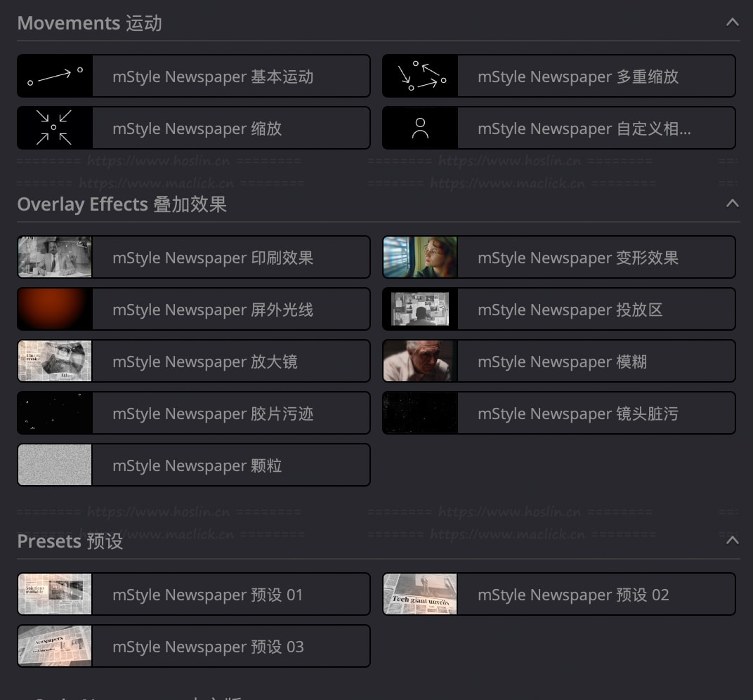Viewport: 753px width, 700px height.
Task: Collapse the Presets 预设 section
Action: pyautogui.click(x=733, y=541)
